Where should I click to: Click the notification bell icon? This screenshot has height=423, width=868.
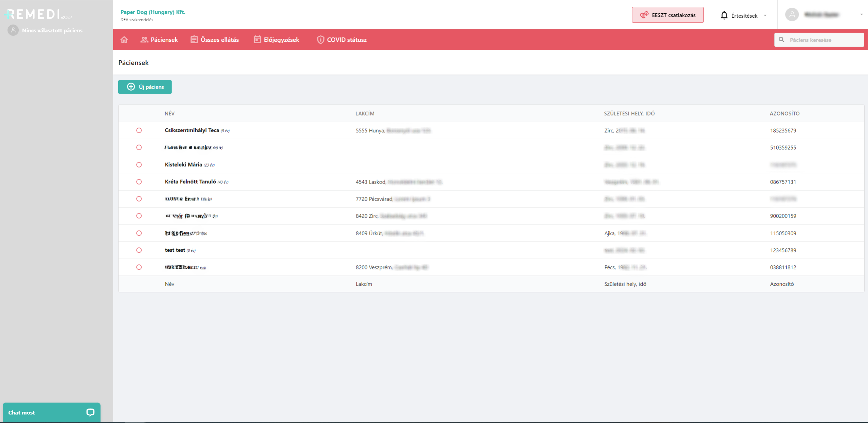click(x=724, y=15)
